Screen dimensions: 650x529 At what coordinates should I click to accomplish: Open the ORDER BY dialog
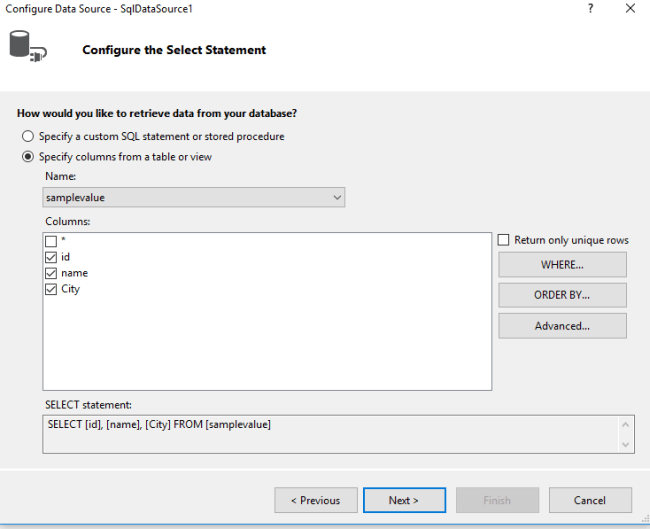point(562,295)
